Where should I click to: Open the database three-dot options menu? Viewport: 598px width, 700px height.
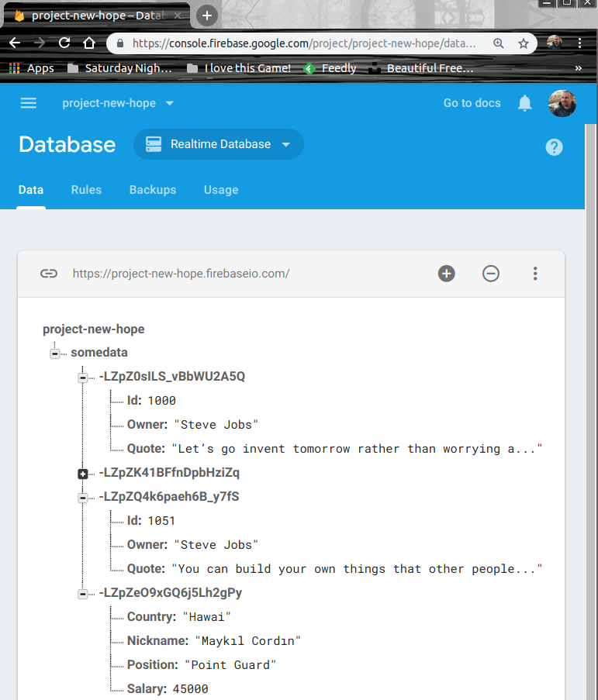click(x=535, y=273)
